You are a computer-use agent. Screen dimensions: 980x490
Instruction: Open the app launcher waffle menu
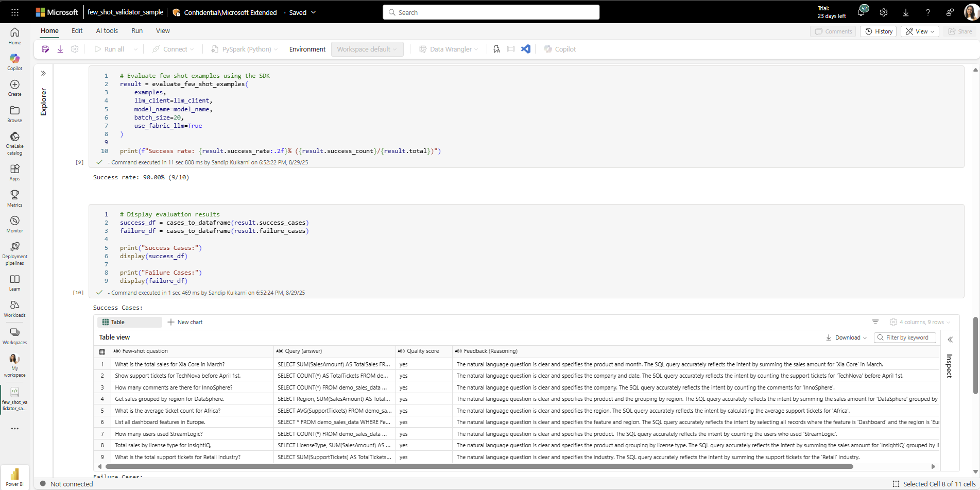pos(15,12)
